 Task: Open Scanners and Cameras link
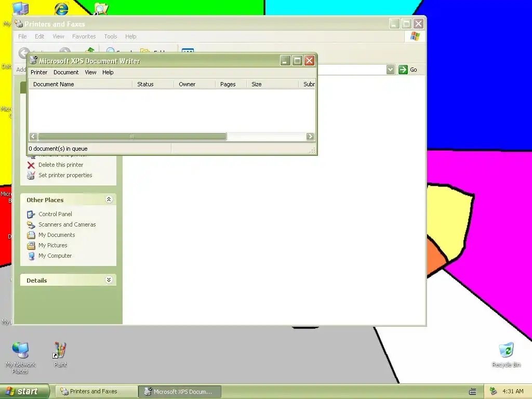pyautogui.click(x=67, y=224)
